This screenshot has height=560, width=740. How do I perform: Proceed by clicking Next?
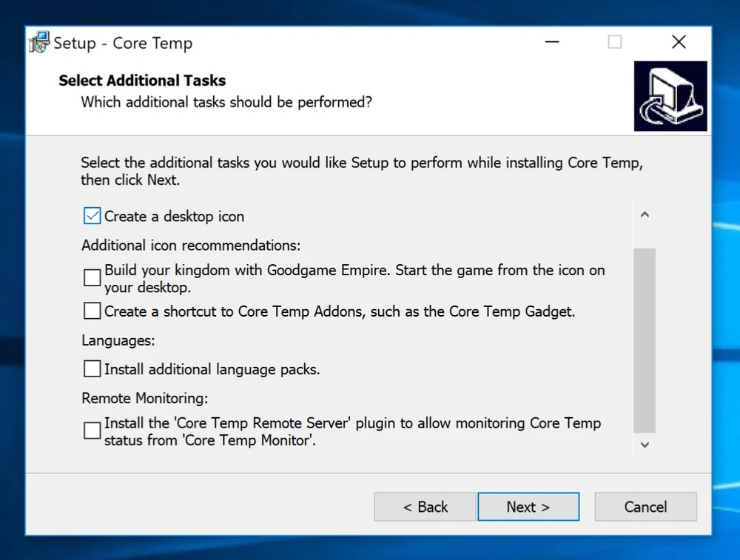point(528,507)
